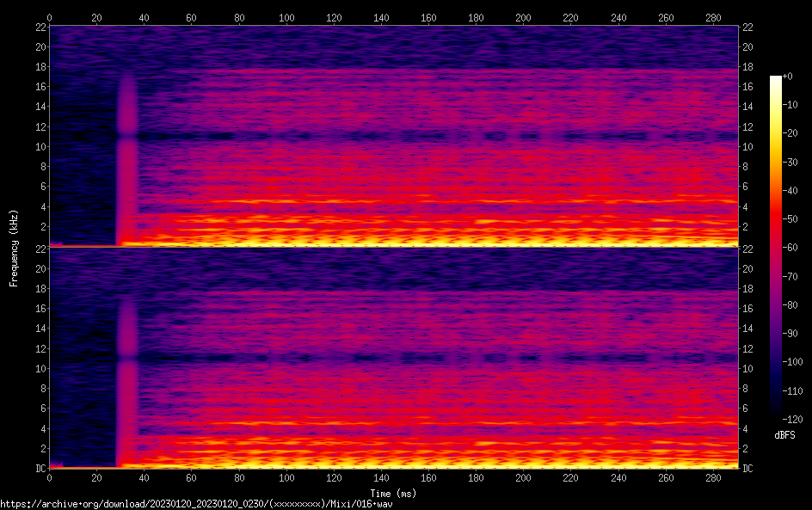This screenshot has width=812, height=510.
Task: Click the vertical transient in the lower channel spectrogram
Action: coord(126,378)
